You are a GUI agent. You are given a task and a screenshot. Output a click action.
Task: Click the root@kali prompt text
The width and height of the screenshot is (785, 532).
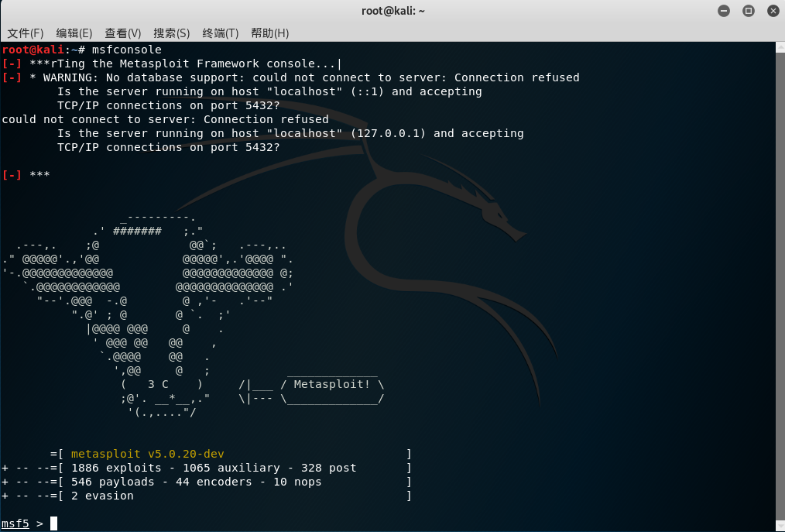pos(33,50)
